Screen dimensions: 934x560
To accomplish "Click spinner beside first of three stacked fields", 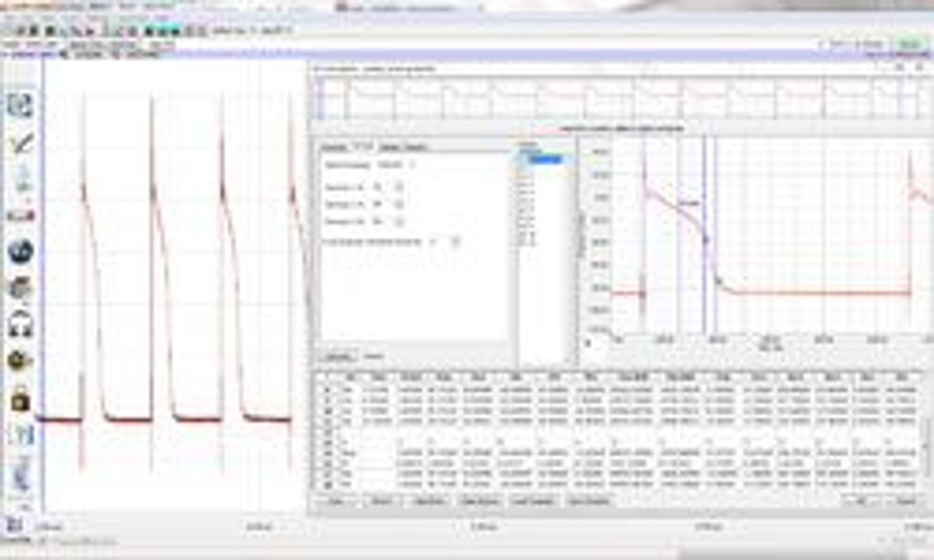I will point(399,187).
